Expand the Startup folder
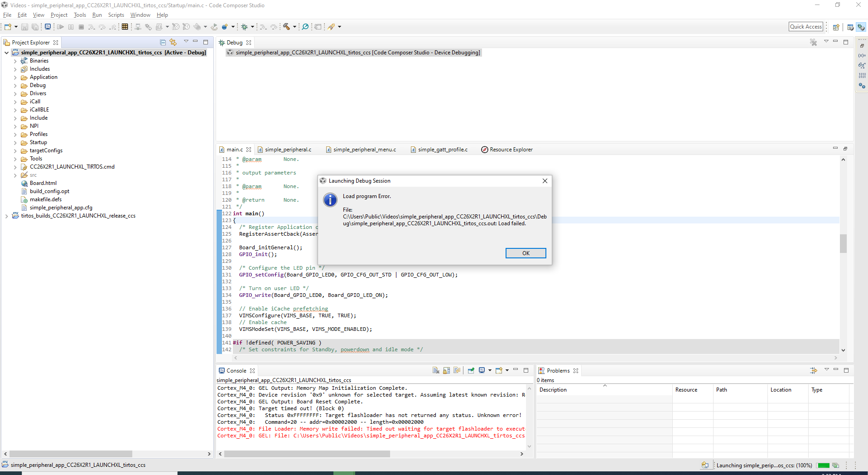 click(15, 143)
